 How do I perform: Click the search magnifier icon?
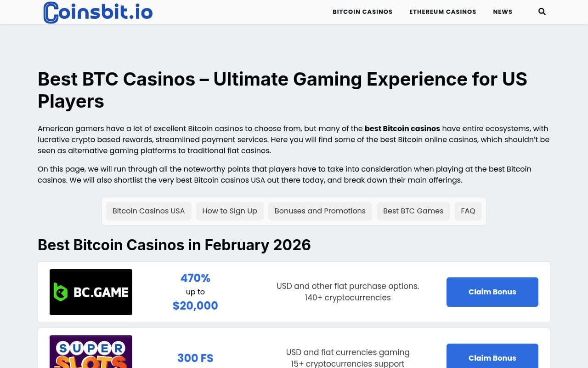(x=542, y=11)
